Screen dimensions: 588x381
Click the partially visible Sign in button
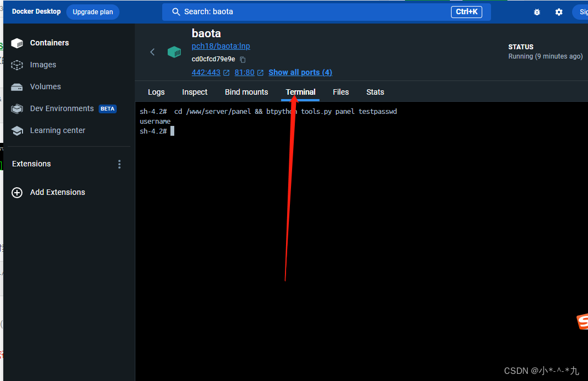pos(580,12)
